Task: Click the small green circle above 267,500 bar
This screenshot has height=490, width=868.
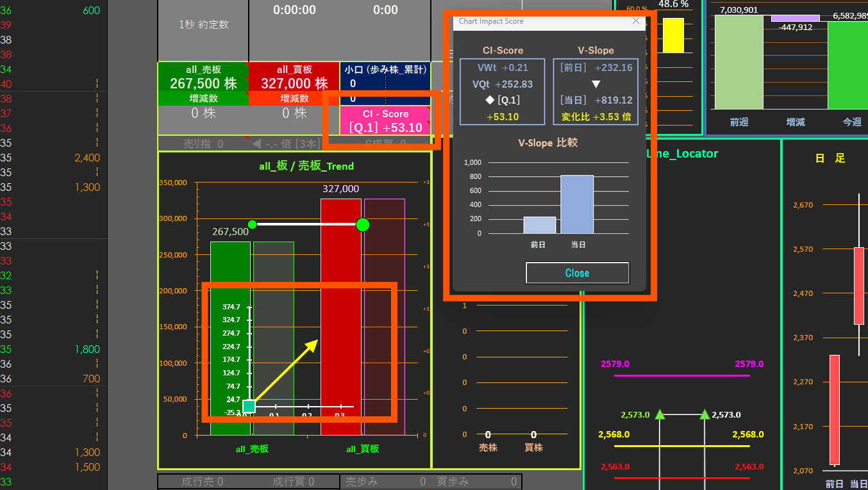Action: pyautogui.click(x=252, y=224)
